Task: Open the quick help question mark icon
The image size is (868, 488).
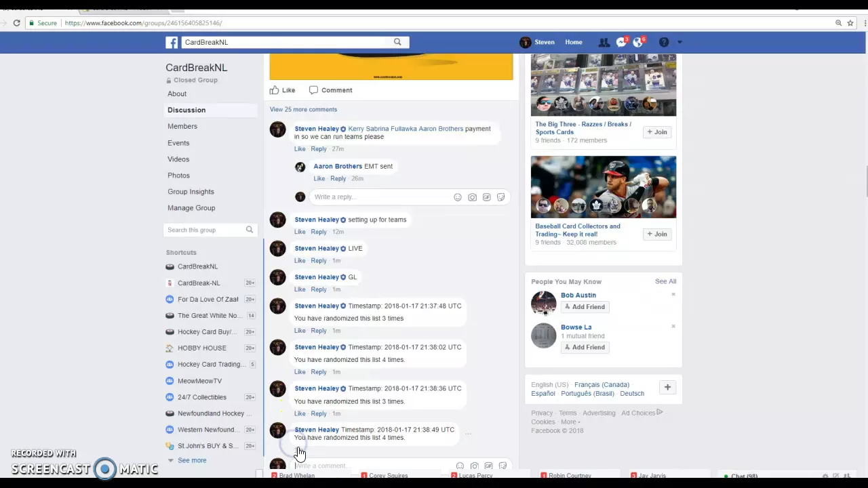Action: coord(664,42)
